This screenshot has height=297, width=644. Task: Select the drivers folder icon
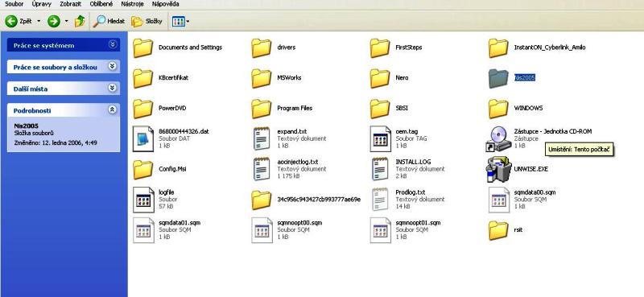[261, 48]
